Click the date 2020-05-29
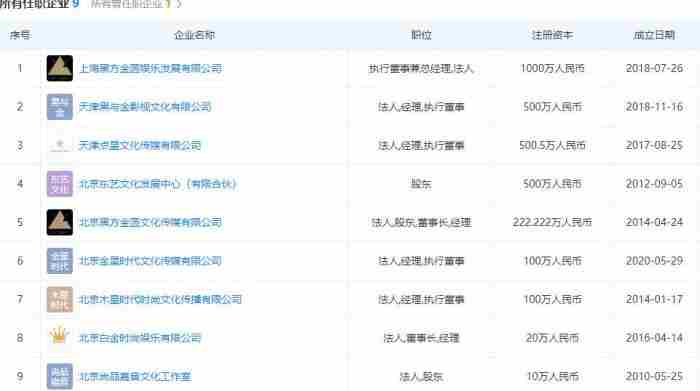The image size is (700, 391). pyautogui.click(x=654, y=261)
